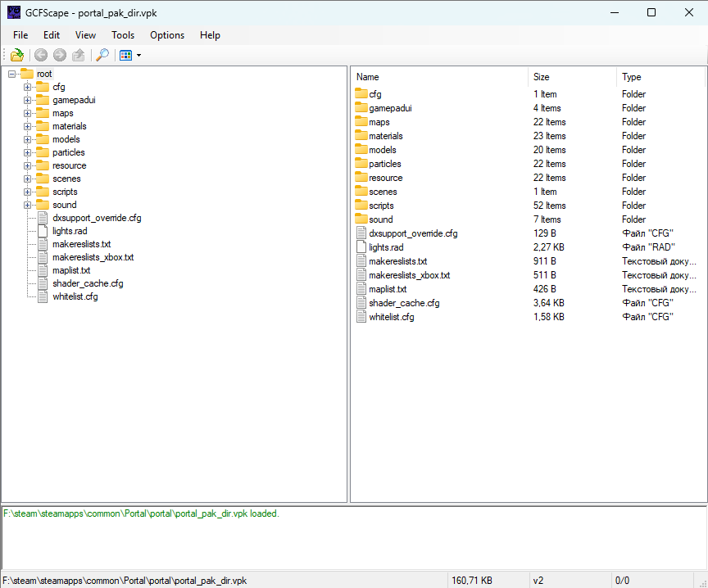Click dxsupport_override.cfg file icon in list
This screenshot has width=708, height=588.
[361, 233]
